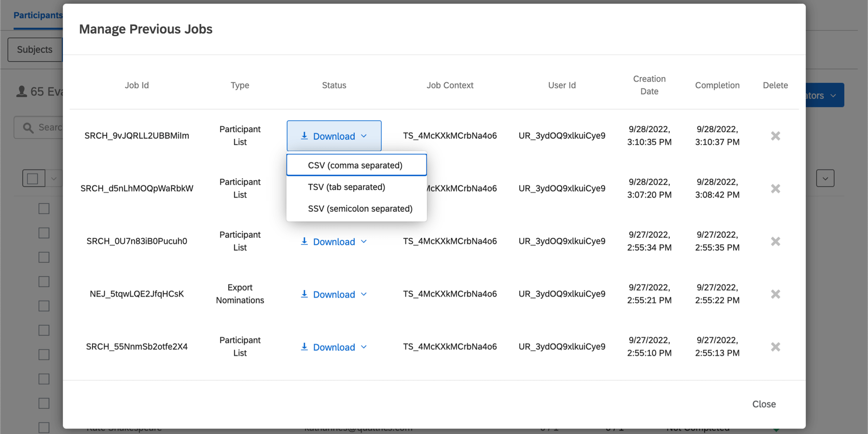The height and width of the screenshot is (434, 868).
Task: Click the download arrow icon for NEJ_5tqwLQE2JfqHCsK
Action: pos(304,294)
